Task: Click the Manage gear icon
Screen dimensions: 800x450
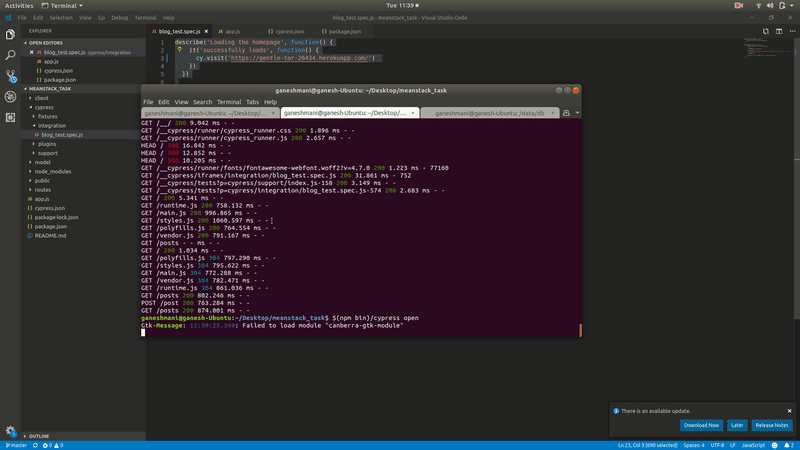Action: coord(10,430)
